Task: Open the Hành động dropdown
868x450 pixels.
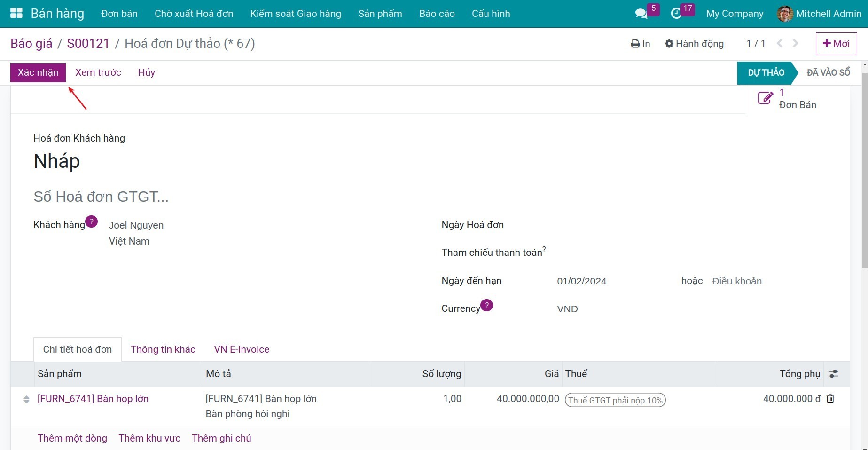Action: (694, 44)
